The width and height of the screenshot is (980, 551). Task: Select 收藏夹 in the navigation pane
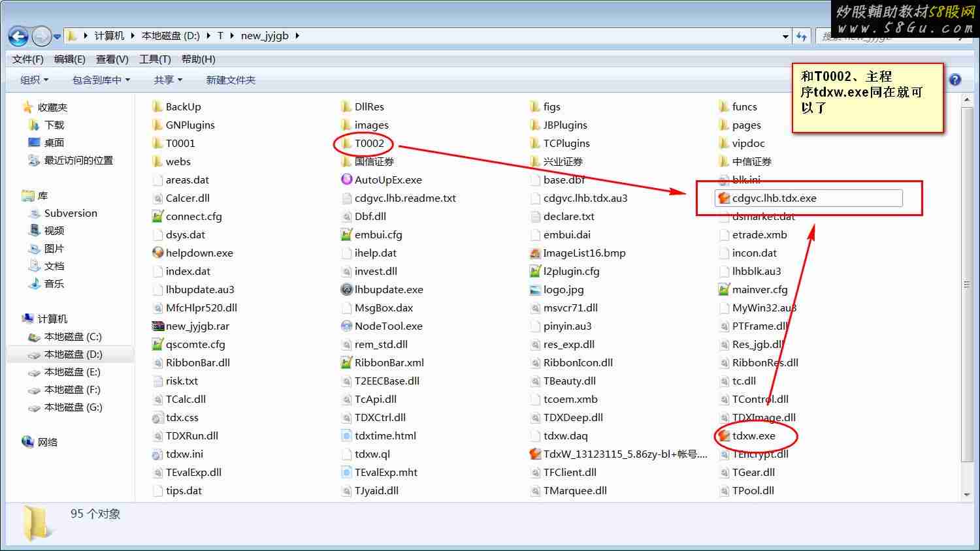[x=52, y=107]
